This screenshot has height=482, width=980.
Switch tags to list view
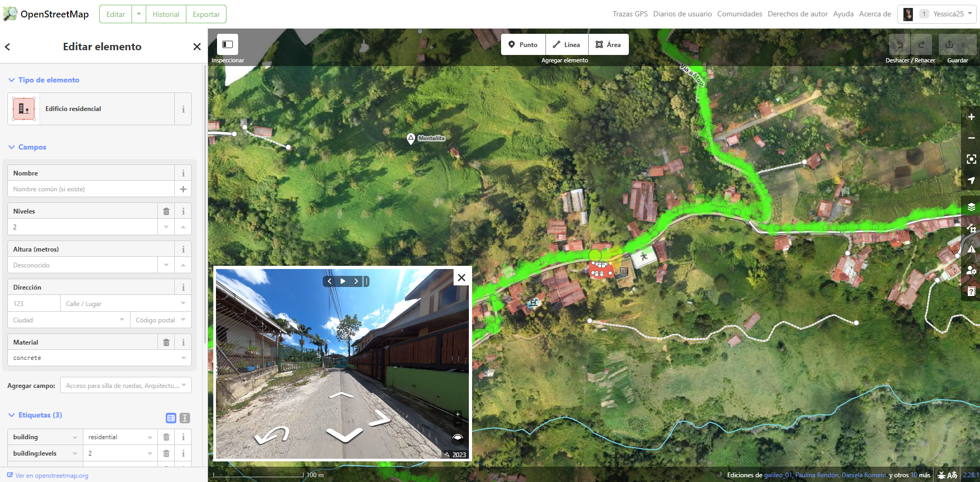171,418
